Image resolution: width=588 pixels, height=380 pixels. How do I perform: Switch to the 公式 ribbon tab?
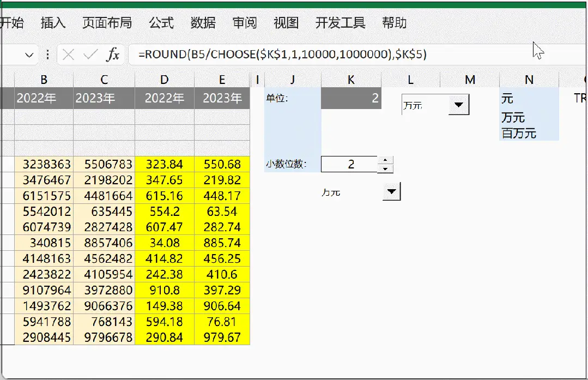(160, 23)
